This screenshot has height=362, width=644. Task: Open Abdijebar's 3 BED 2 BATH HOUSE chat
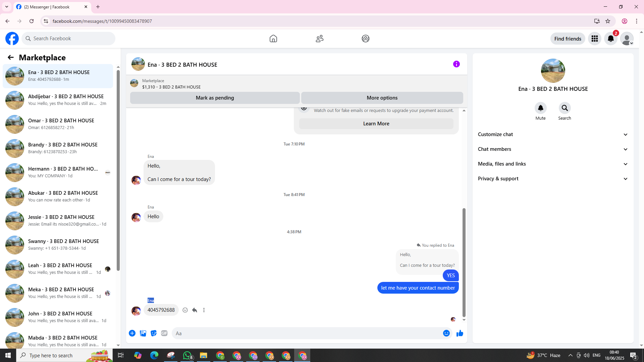point(58,100)
